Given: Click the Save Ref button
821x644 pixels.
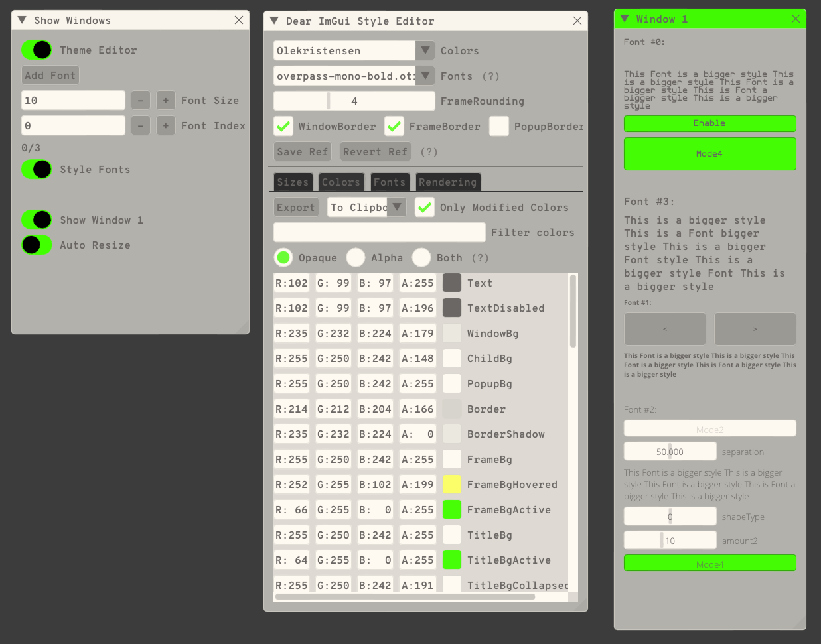Looking at the screenshot, I should (303, 151).
